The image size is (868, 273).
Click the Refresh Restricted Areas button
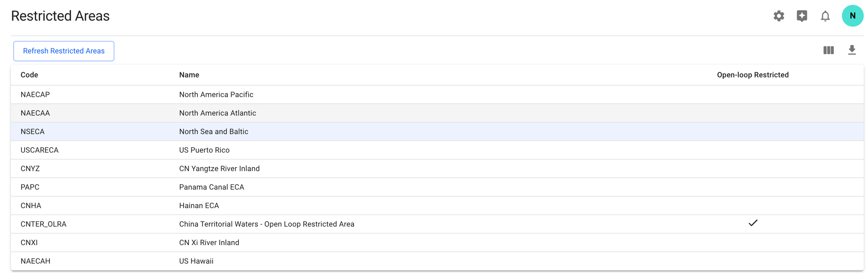64,51
